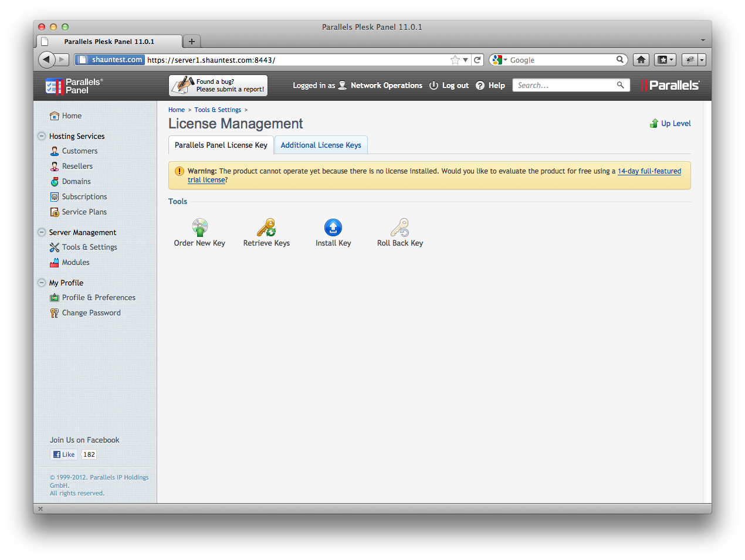Open the bookmarks dropdown menu
Viewport: 745px width, 560px height.
click(665, 60)
